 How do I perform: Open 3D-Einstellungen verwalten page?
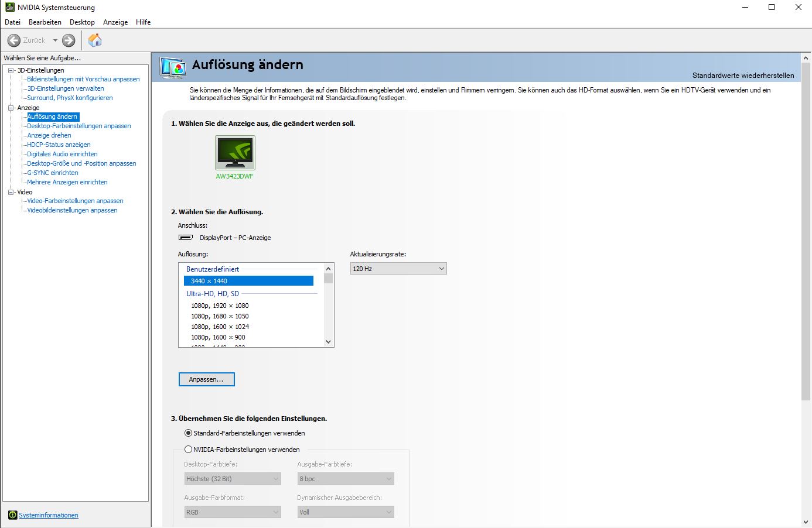point(66,88)
